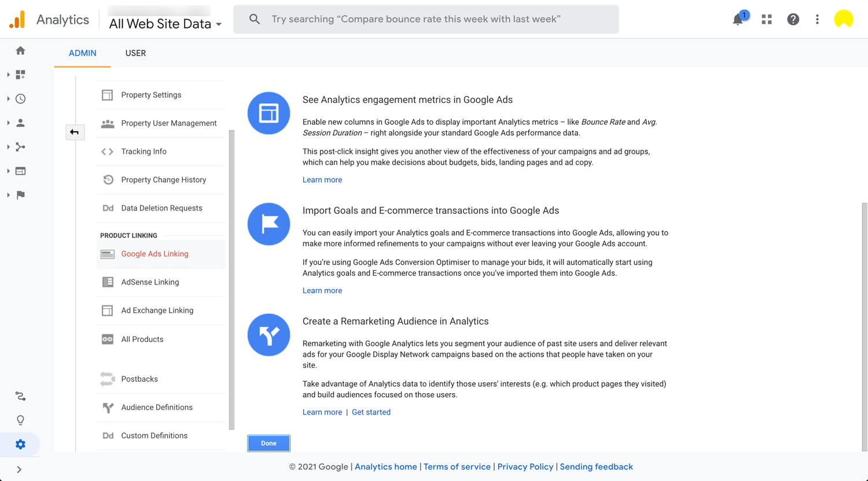The image size is (868, 481).
Task: Click the Audience Definitions fork icon
Action: [x=108, y=408]
